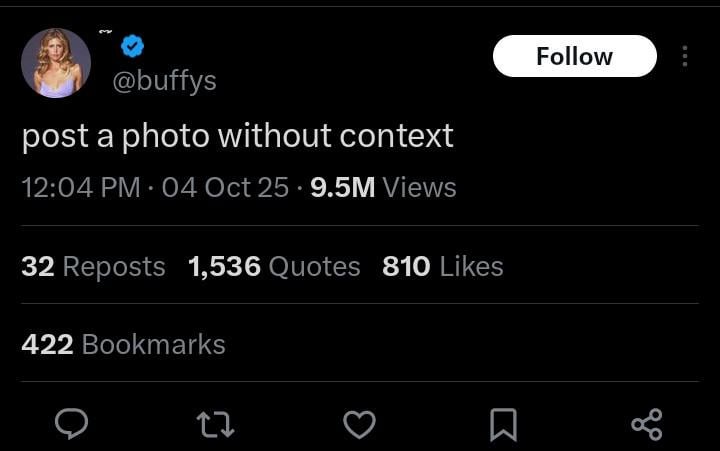View the 32 Reposts list
Viewport: 720px width, 451px height.
tap(93, 266)
